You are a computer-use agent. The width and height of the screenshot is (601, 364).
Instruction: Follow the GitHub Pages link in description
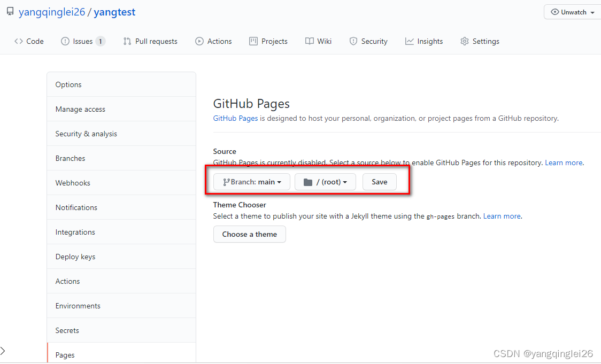pyautogui.click(x=235, y=119)
